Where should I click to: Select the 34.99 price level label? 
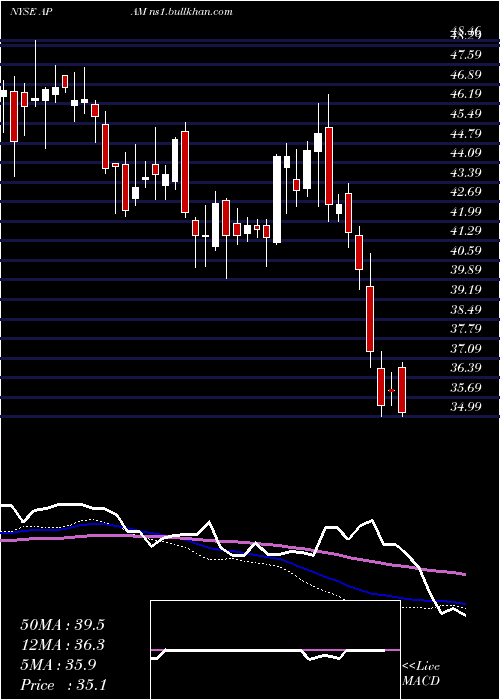[x=466, y=407]
